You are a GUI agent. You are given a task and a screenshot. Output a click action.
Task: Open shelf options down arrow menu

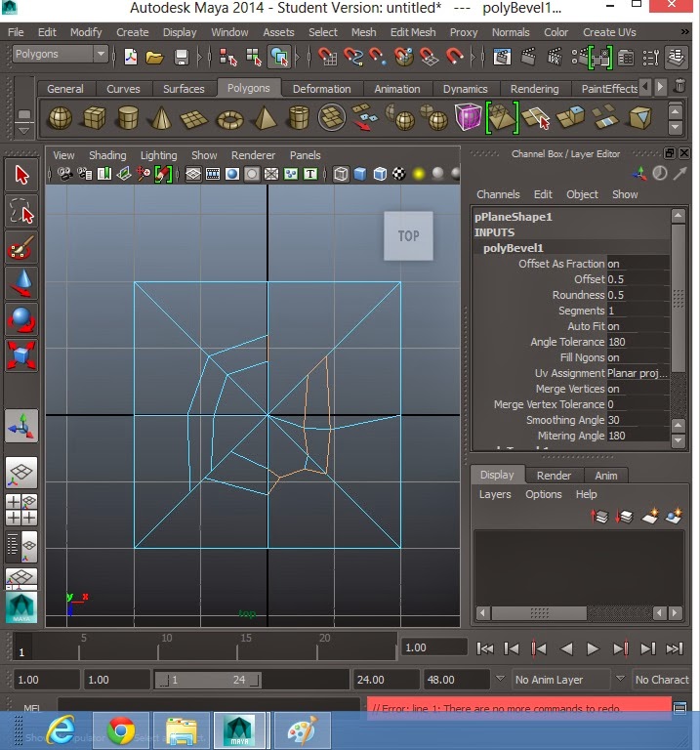(x=23, y=131)
